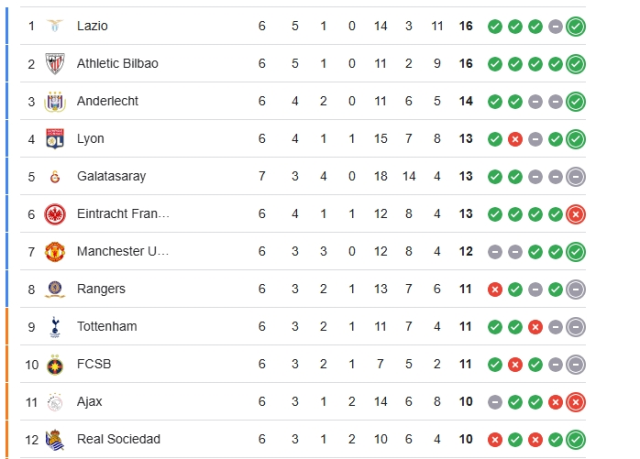Select the Real Sociedad table row points
640x459 pixels.
(466, 439)
